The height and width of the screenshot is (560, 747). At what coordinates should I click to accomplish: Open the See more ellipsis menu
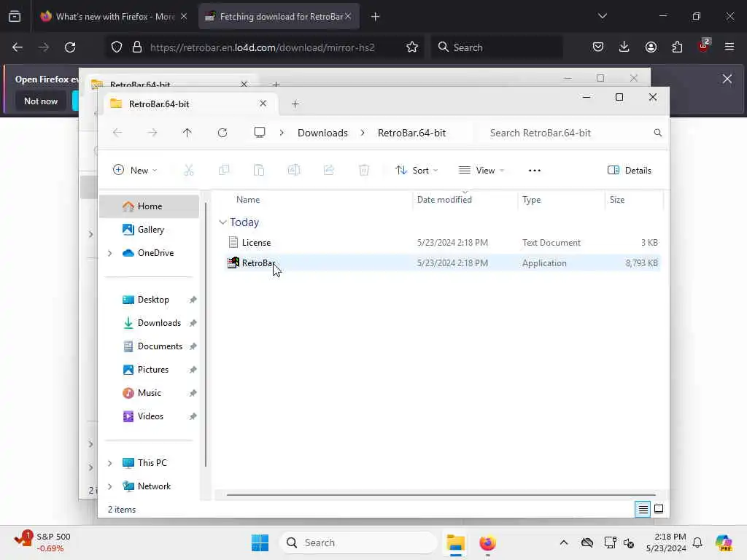[535, 171]
